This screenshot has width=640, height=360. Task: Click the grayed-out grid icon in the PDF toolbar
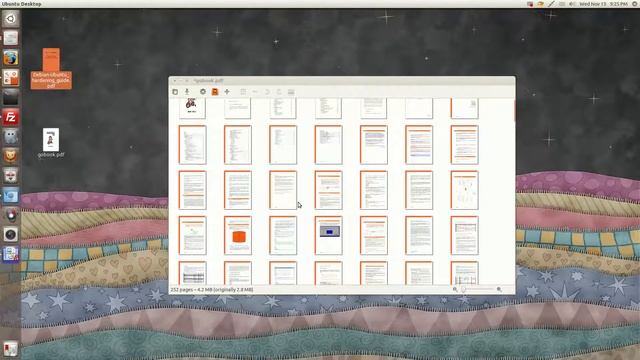pos(243,92)
